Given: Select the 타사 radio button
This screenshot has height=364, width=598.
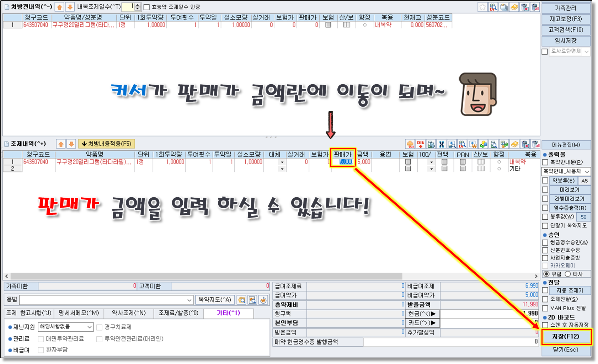Looking at the screenshot, I should coord(568,274).
